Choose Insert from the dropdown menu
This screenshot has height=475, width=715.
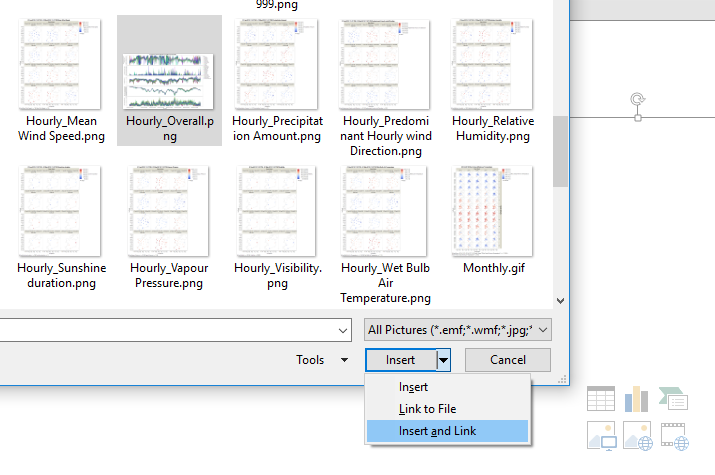[x=447, y=387]
